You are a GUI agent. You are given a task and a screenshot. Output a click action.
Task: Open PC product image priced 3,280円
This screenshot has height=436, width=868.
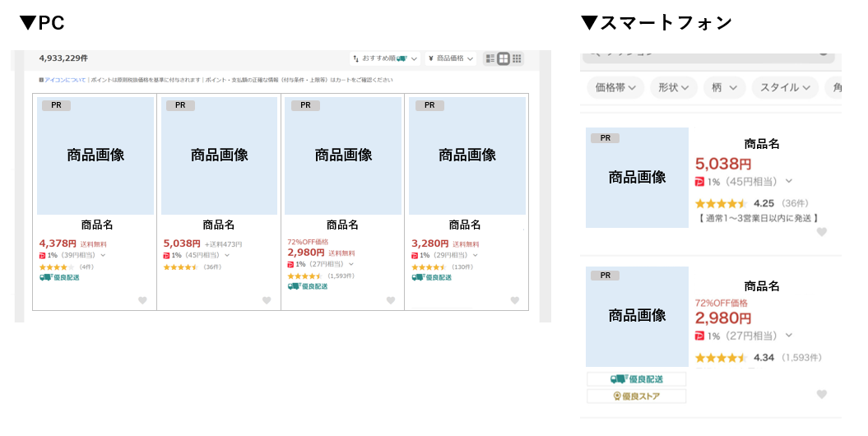click(x=467, y=155)
